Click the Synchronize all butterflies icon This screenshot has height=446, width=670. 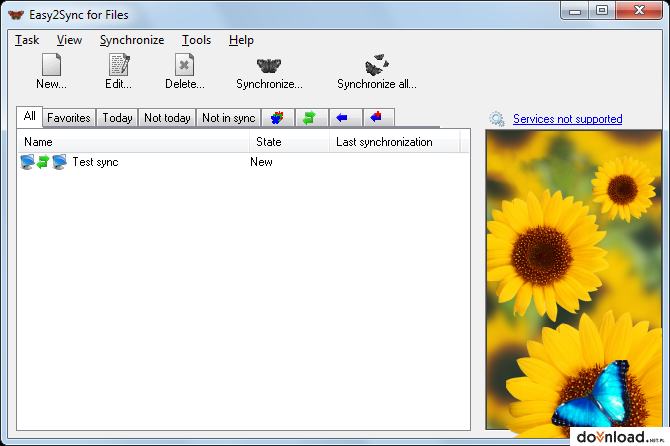tap(376, 65)
